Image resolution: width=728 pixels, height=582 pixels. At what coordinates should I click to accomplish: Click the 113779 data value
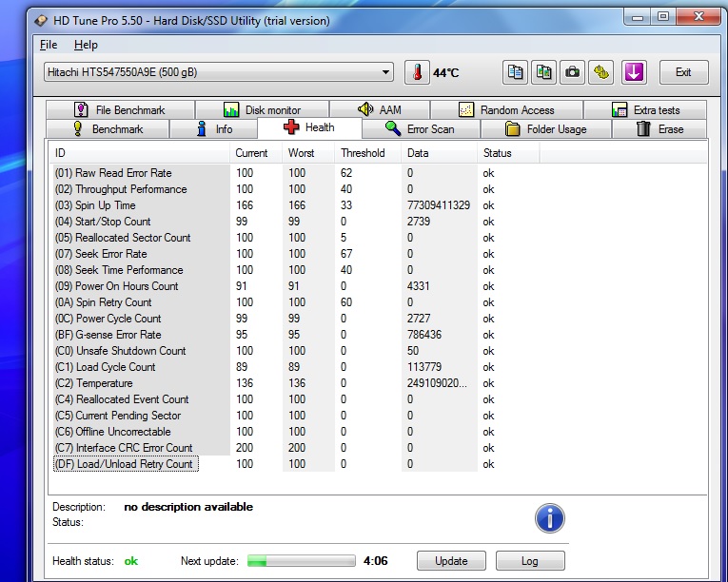coord(424,367)
